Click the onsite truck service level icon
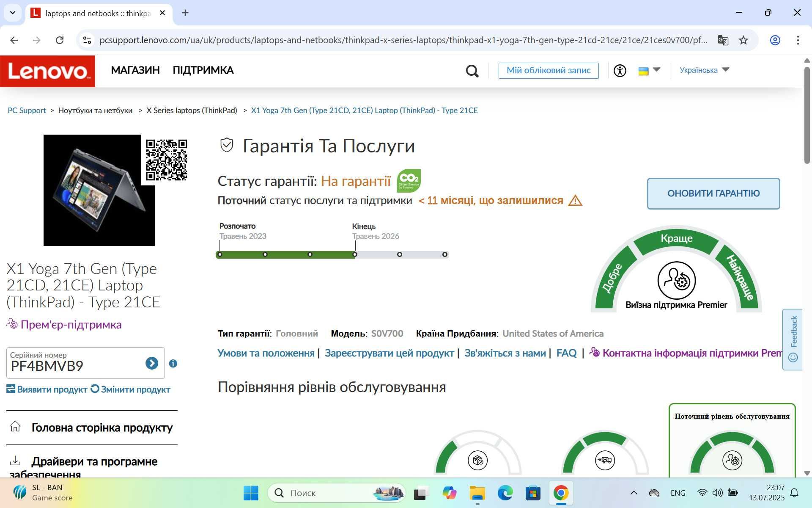812x508 pixels. tap(605, 460)
